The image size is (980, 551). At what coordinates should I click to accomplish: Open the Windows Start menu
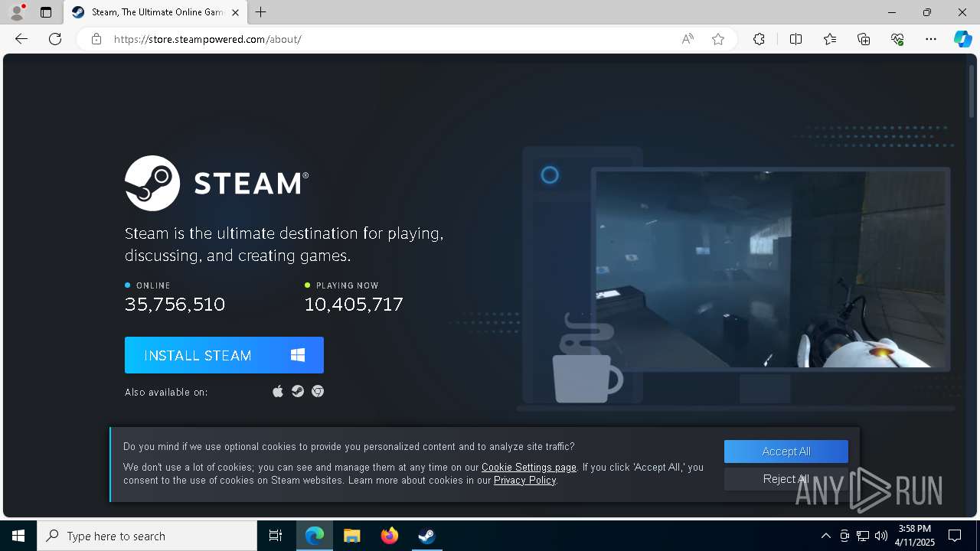(18, 536)
